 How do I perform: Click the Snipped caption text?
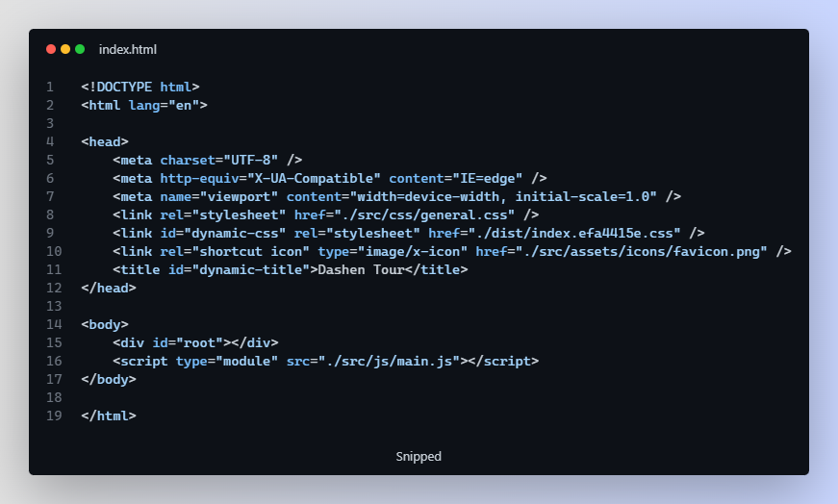[x=419, y=457]
